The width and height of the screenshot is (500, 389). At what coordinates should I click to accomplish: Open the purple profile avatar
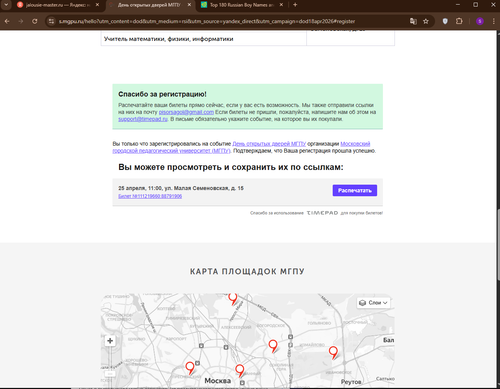[480, 21]
